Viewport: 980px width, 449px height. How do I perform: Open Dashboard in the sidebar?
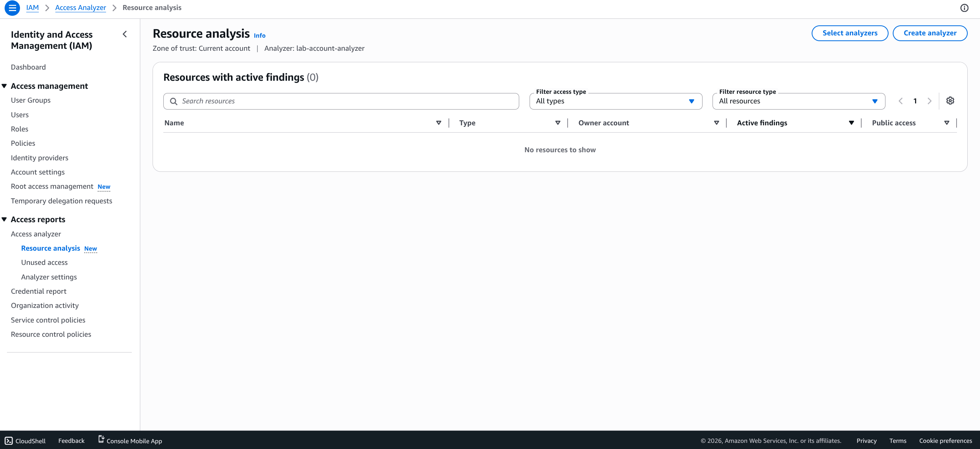(x=28, y=67)
